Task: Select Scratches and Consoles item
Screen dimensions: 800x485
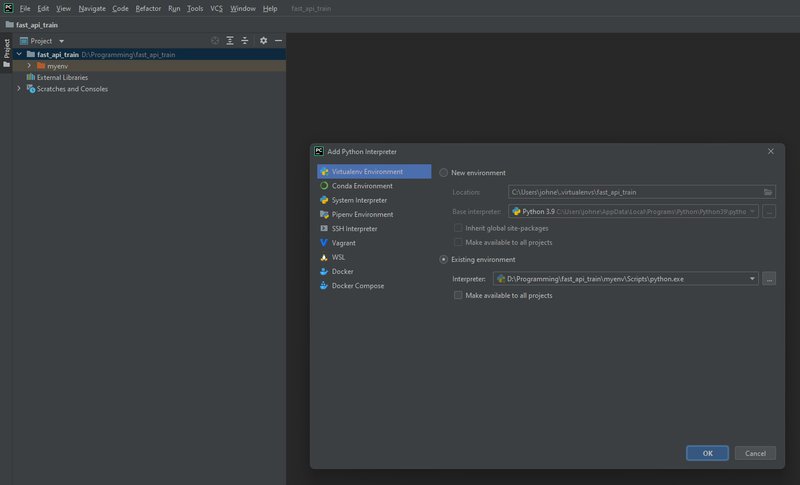Action: (x=72, y=89)
